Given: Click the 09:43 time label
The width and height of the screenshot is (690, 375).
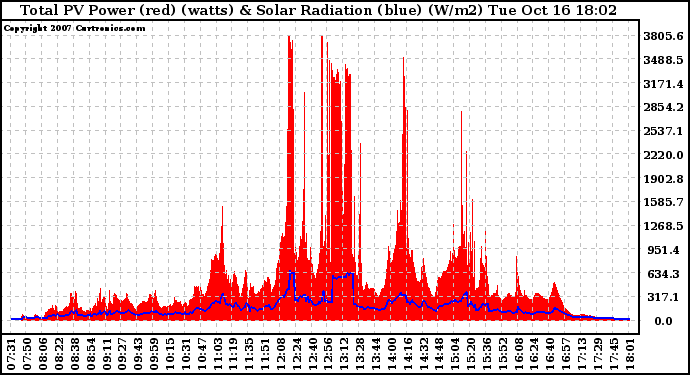Looking at the screenshot, I should point(137,354).
